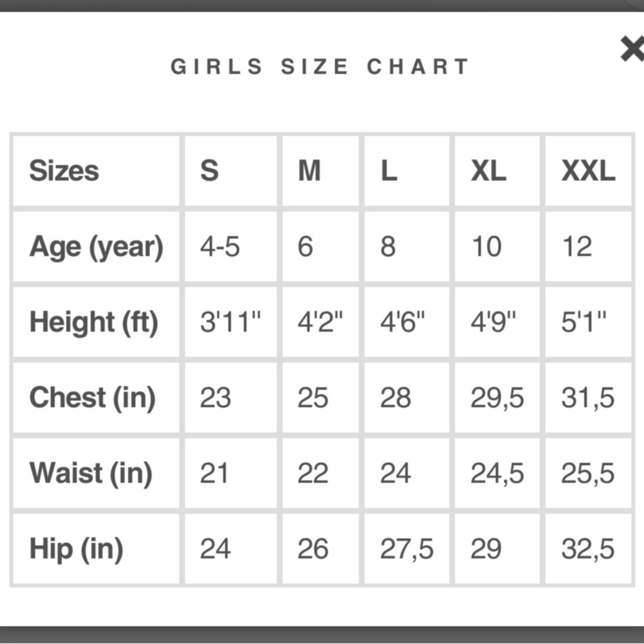
Task: Select the XL size column header
Action: point(497,171)
